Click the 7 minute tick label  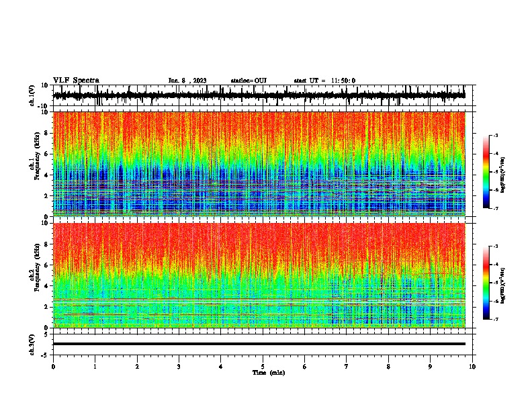coord(347,367)
